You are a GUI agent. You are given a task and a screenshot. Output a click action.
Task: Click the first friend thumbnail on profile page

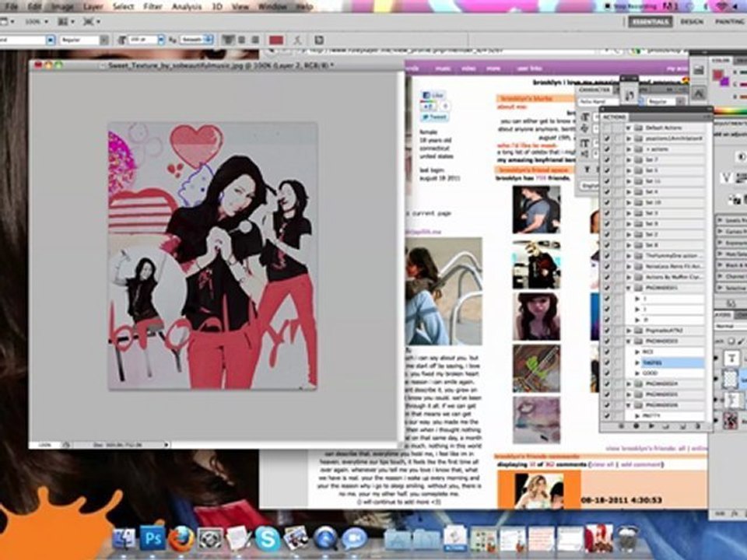click(x=536, y=209)
